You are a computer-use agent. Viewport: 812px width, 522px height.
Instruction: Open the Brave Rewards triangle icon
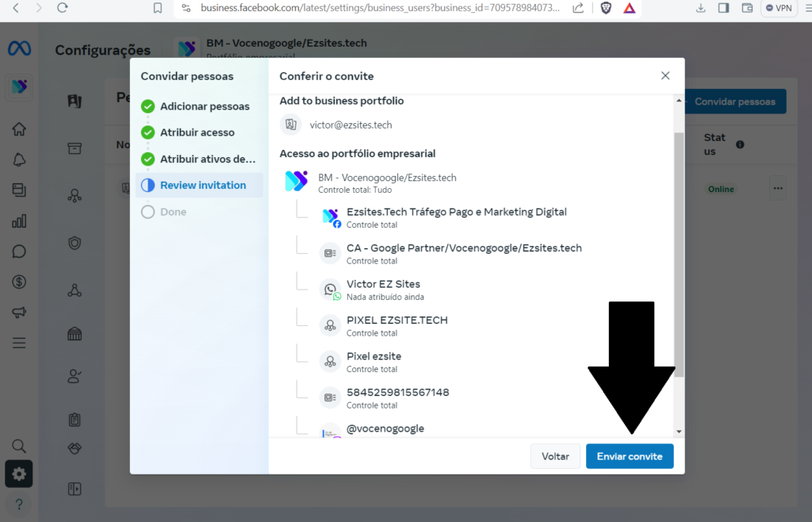click(629, 8)
